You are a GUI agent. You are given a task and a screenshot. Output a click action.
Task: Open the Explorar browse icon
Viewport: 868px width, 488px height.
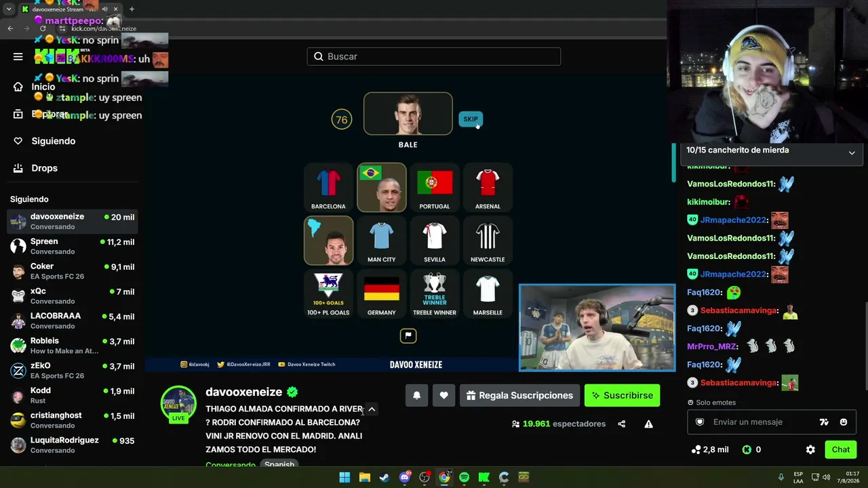(x=18, y=115)
